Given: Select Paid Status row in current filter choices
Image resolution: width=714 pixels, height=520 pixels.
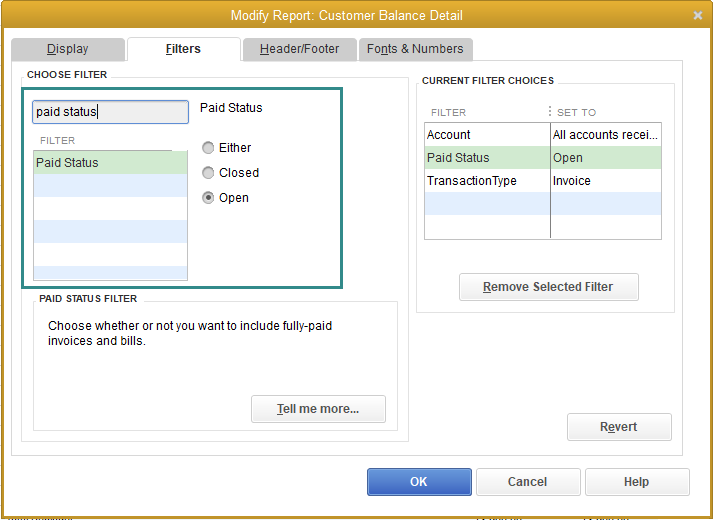Looking at the screenshot, I should point(542,158).
